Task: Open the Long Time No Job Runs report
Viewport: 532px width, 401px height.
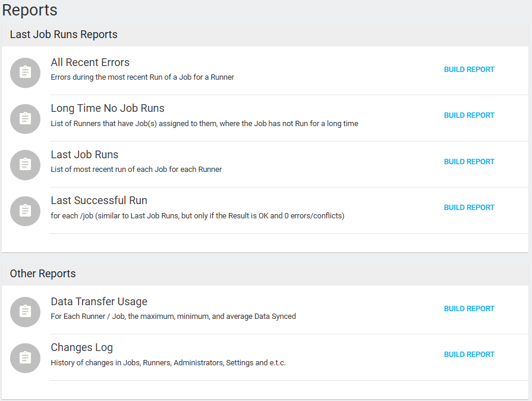Action: (x=107, y=108)
